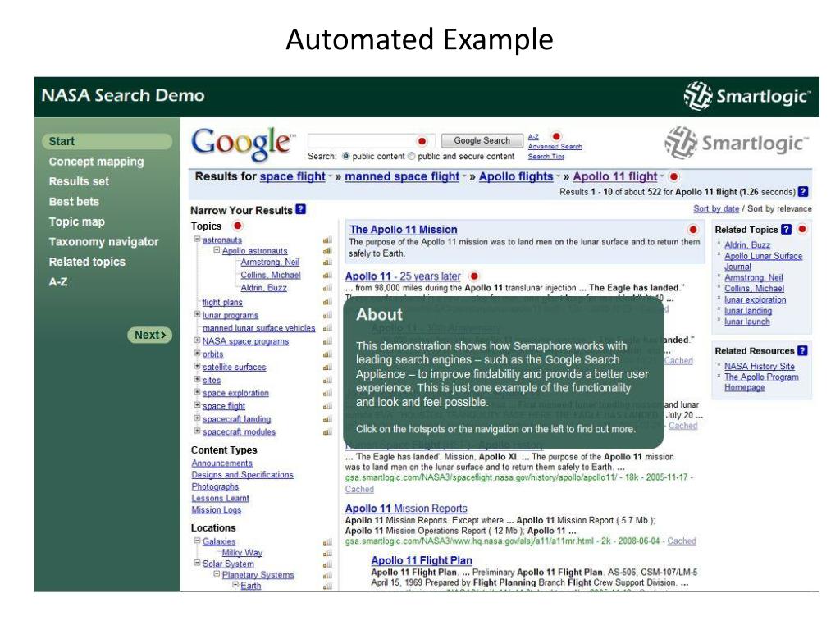
Task: Expand the orbits topic
Action: 197,353
